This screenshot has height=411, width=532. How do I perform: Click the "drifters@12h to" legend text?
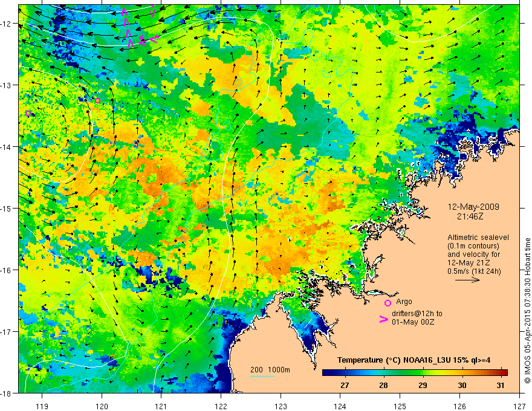click(417, 314)
